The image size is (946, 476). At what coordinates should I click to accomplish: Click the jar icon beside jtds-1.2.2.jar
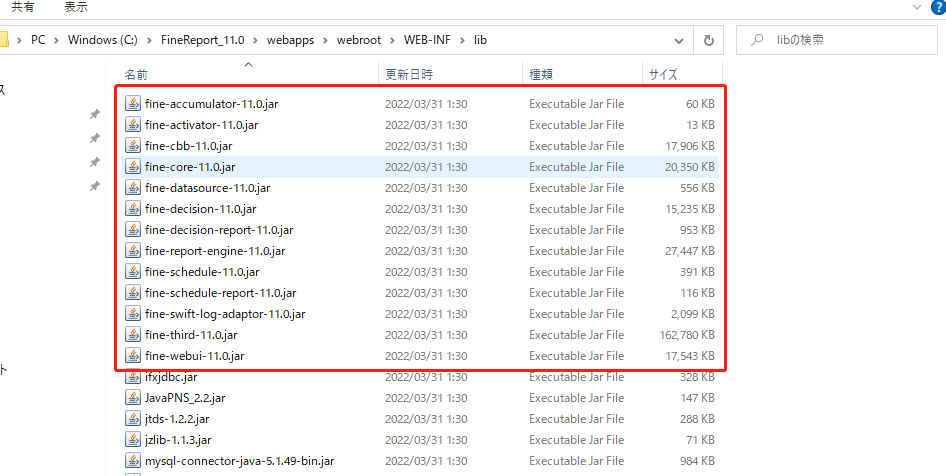coord(132,419)
